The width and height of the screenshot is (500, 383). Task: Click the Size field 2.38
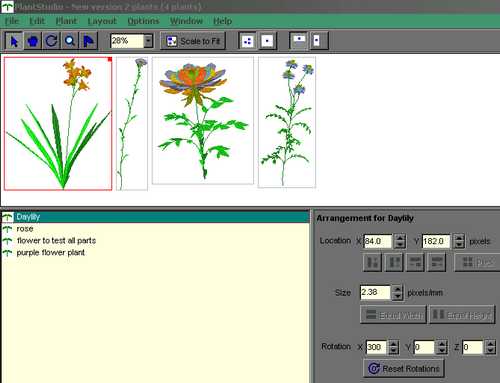click(x=375, y=292)
